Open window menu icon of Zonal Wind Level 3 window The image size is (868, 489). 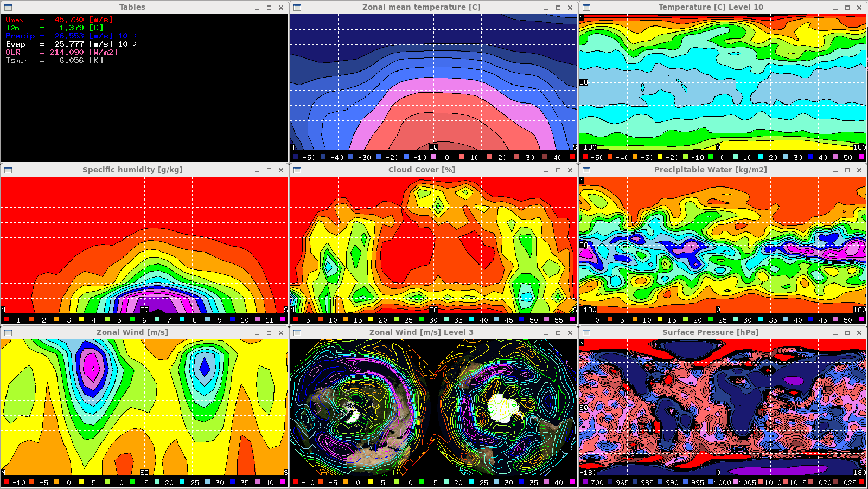coord(297,333)
